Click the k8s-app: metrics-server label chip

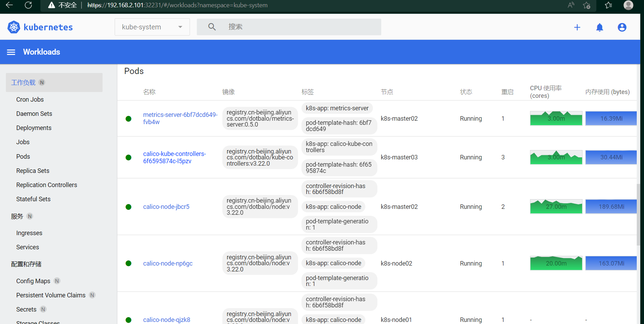(337, 108)
